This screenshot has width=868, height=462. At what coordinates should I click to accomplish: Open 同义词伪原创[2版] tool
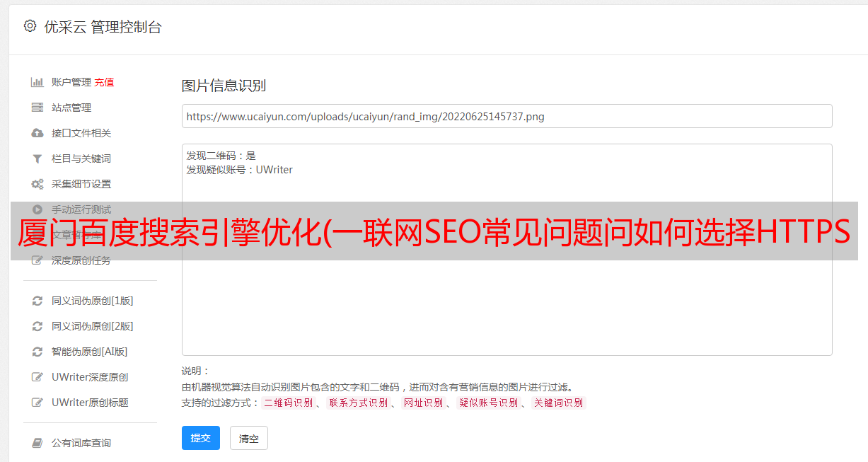[93, 326]
